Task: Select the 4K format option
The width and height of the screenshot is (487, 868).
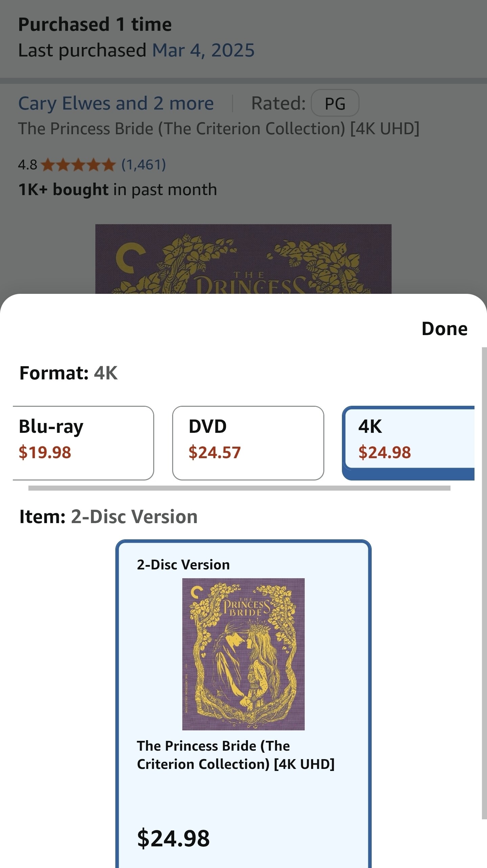Action: tap(408, 443)
